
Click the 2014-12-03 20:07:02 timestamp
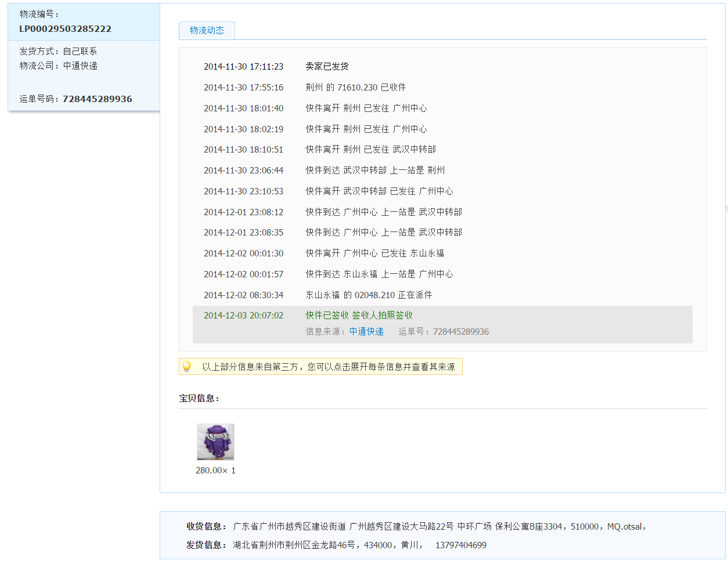point(244,316)
